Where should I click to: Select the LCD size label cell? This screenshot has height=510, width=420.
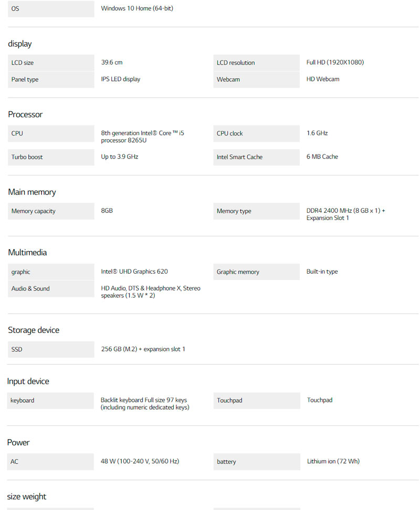50,63
